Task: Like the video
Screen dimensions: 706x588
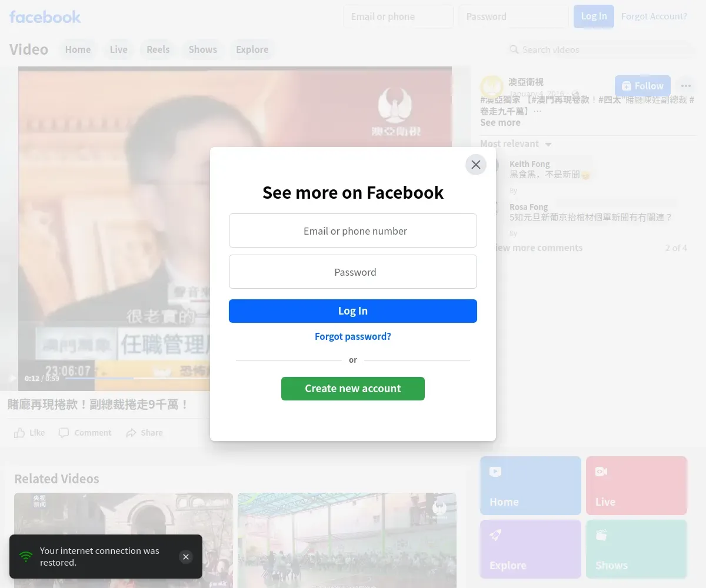Action: (29, 433)
